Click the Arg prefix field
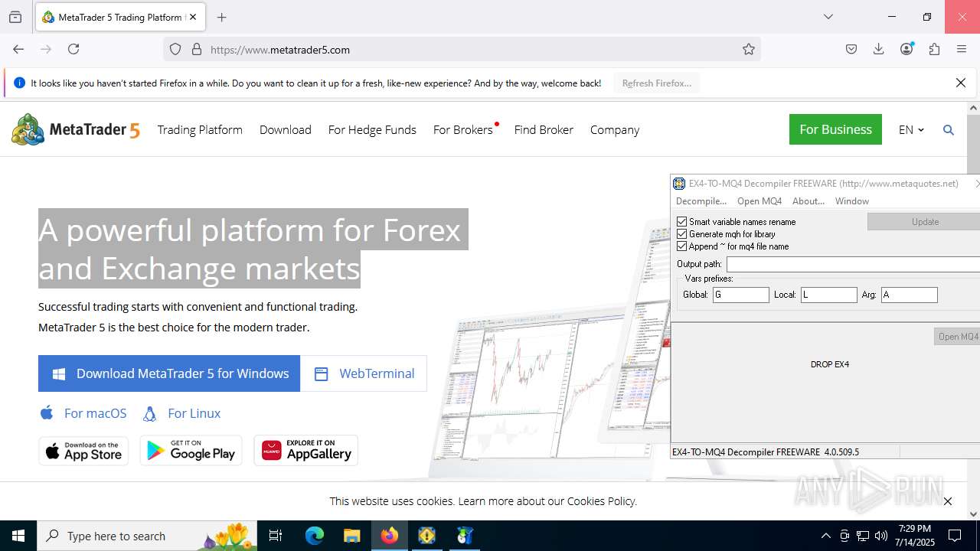 (x=909, y=295)
